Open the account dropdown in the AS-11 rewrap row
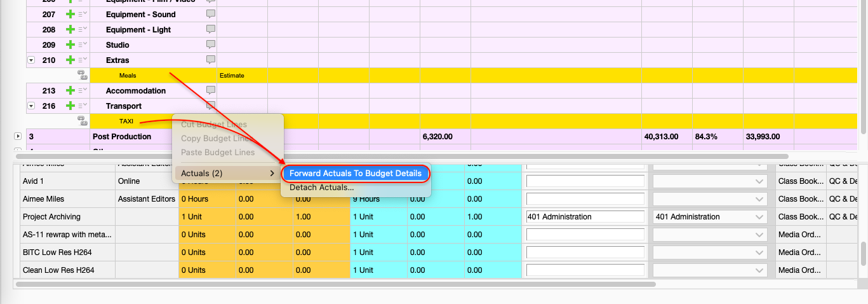This screenshot has height=304, width=868. coord(711,235)
